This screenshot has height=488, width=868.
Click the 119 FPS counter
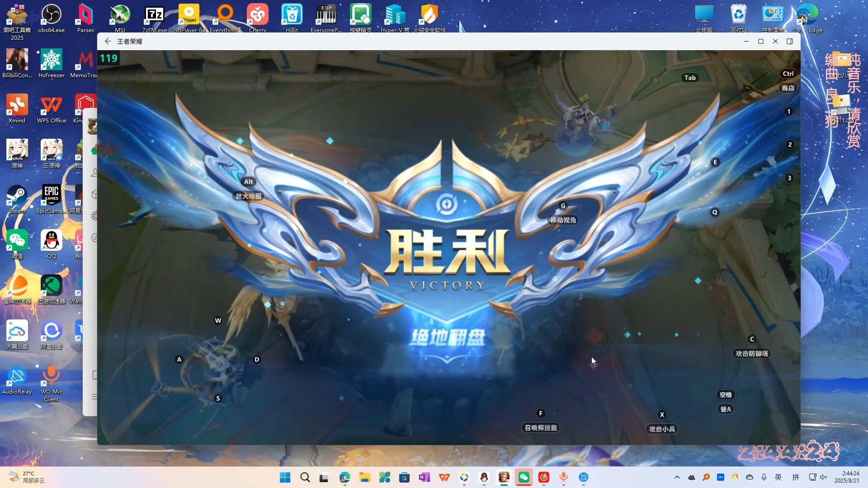click(x=108, y=58)
